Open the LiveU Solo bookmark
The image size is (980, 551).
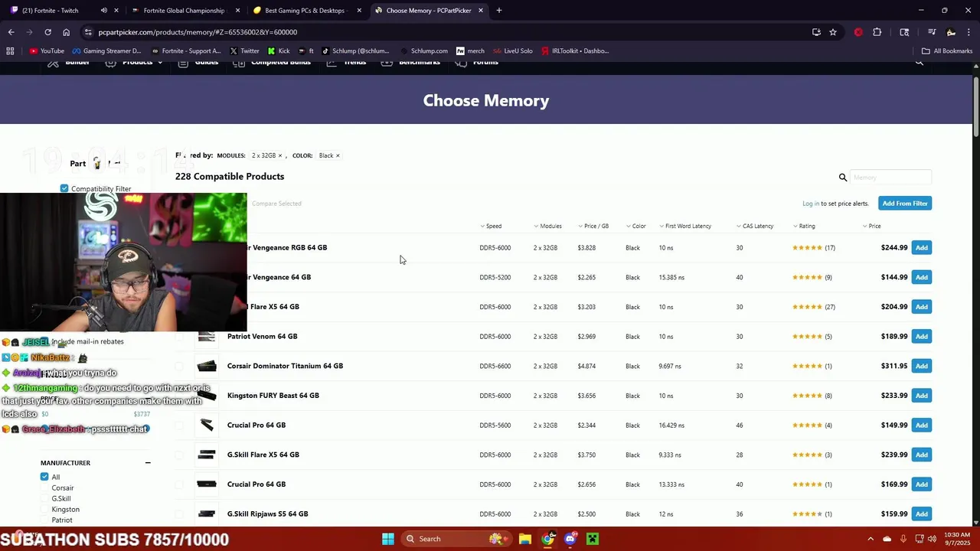(x=513, y=51)
